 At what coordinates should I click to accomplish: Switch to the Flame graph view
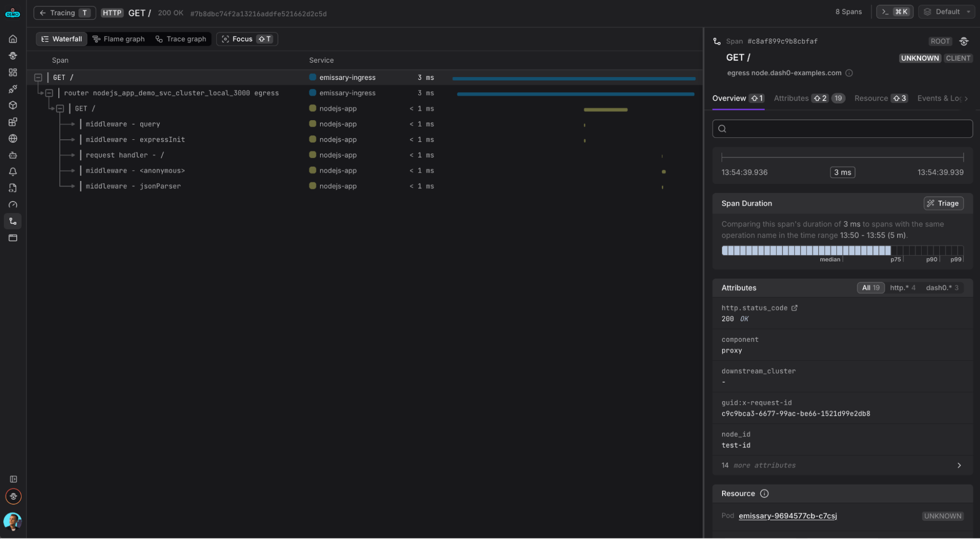point(119,39)
